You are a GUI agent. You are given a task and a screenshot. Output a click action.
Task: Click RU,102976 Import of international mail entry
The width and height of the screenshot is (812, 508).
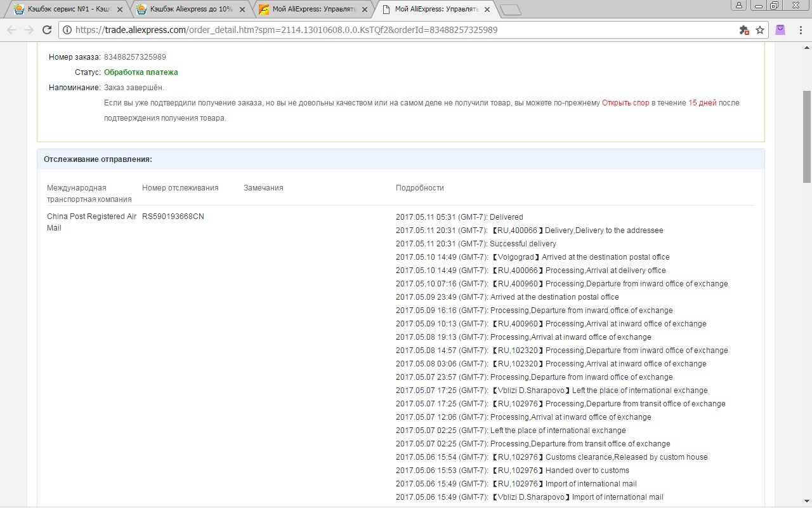coord(516,484)
